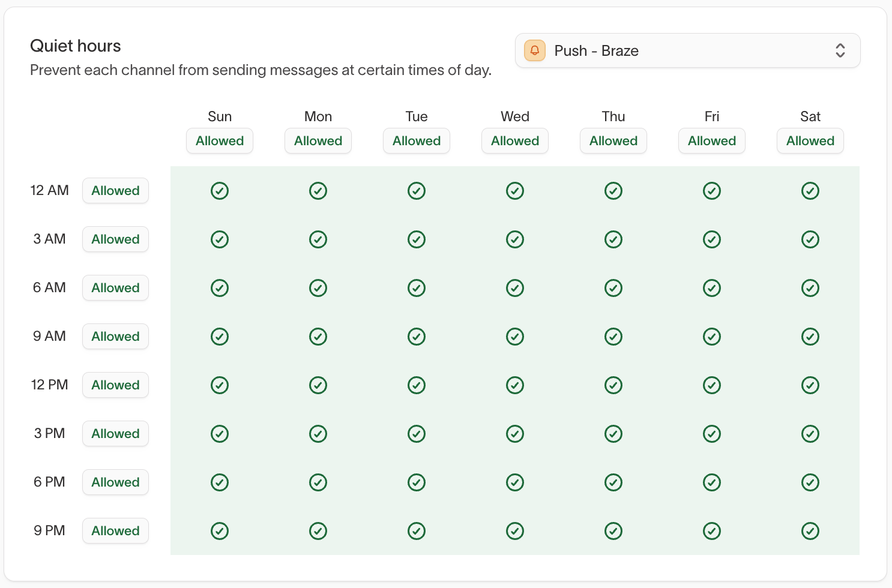Open the Push - Braze channel dropdown
Screen dimensions: 892x588
coord(687,50)
